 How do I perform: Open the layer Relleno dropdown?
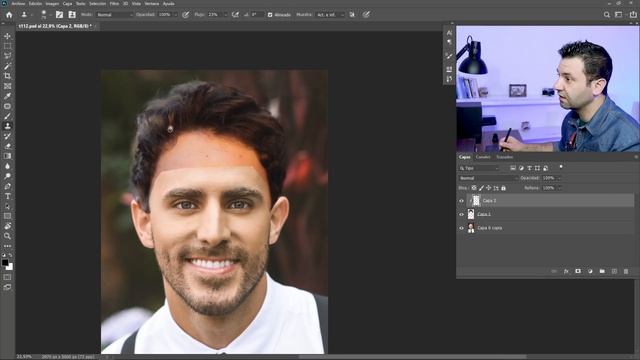pos(560,188)
